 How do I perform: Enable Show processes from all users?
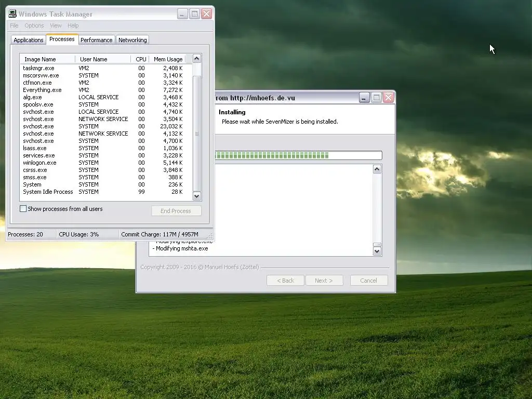23,209
